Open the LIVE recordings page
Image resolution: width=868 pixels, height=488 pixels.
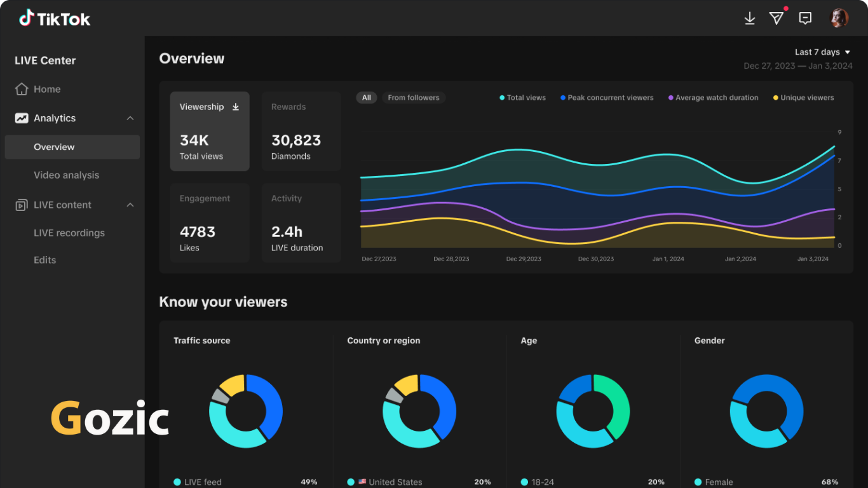69,233
